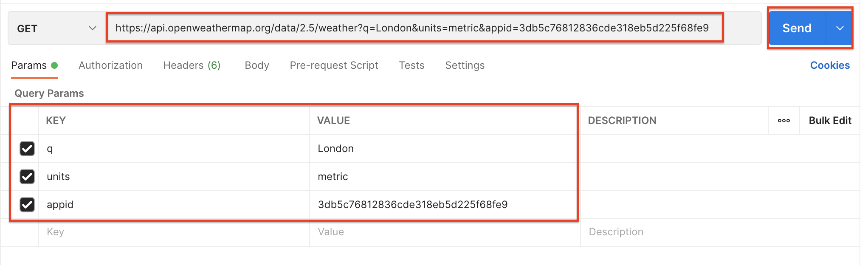Image resolution: width=868 pixels, height=265 pixels.
Task: Click the Send button
Action: tap(797, 28)
